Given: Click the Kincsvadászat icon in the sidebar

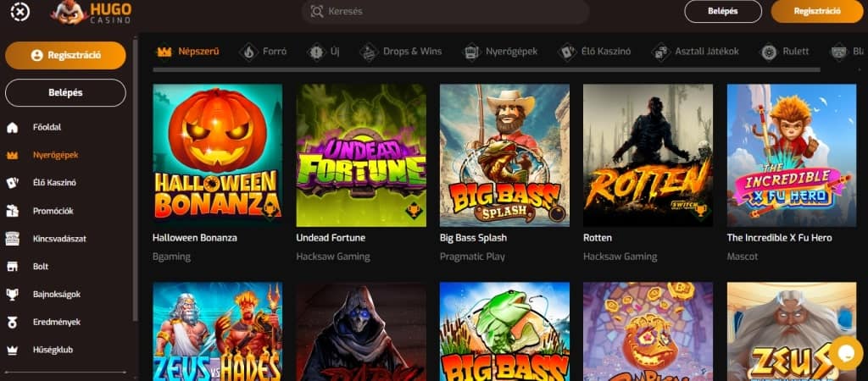Looking at the screenshot, I should [x=12, y=239].
